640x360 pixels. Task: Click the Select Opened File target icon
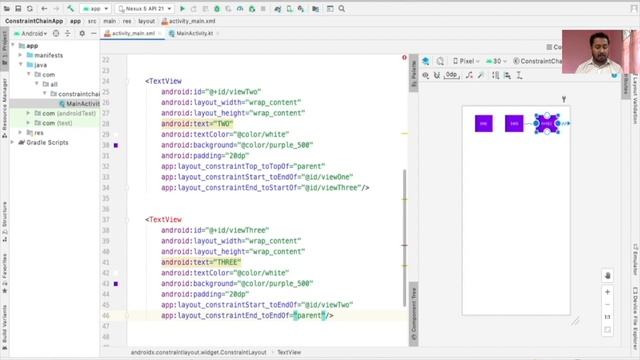(56, 33)
